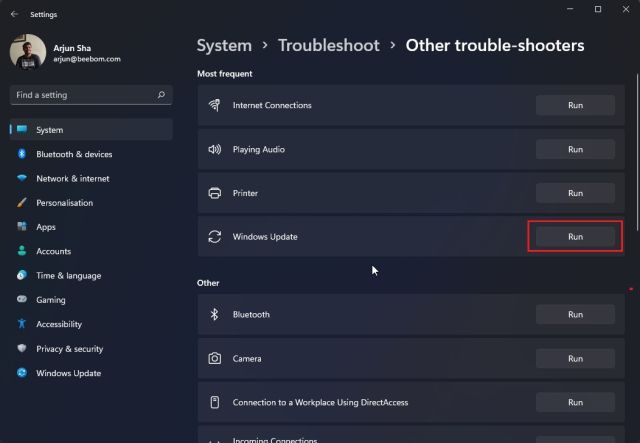Click the Most frequent heading

224,74
